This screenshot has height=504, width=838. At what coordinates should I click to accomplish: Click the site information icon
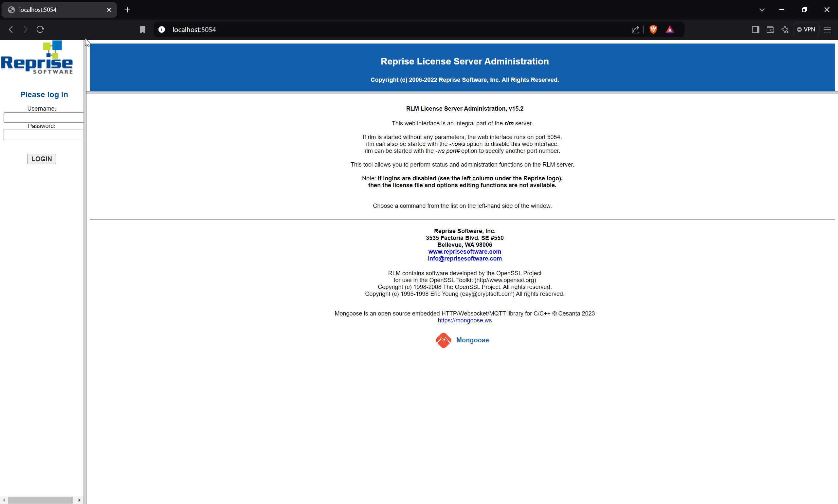tap(162, 29)
